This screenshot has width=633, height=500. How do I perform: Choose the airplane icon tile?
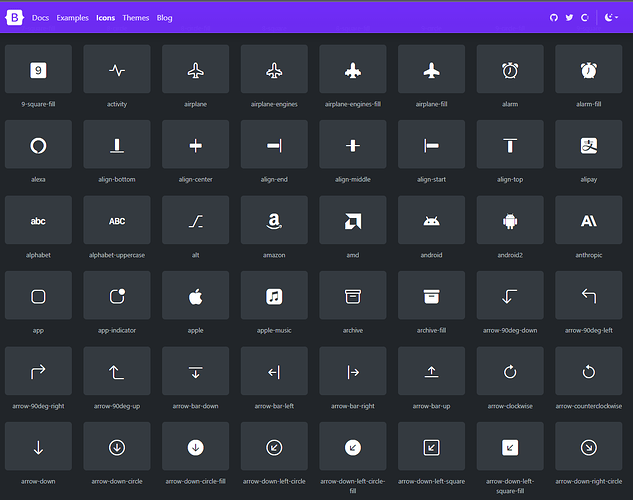[x=195, y=69]
